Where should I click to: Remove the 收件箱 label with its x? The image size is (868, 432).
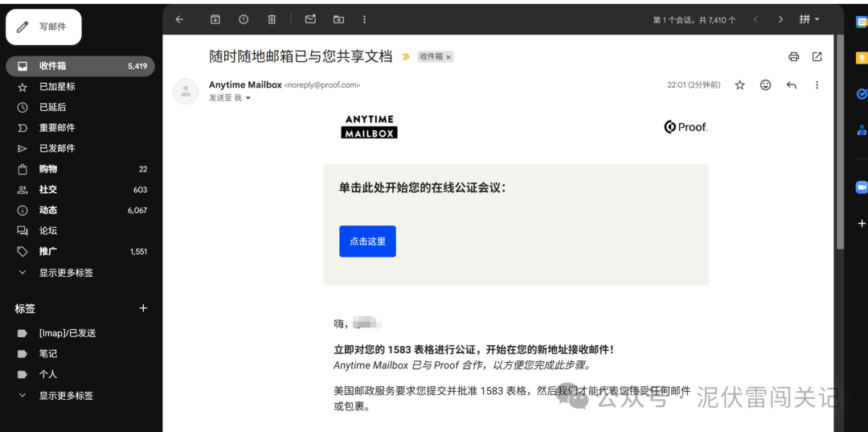tap(449, 56)
